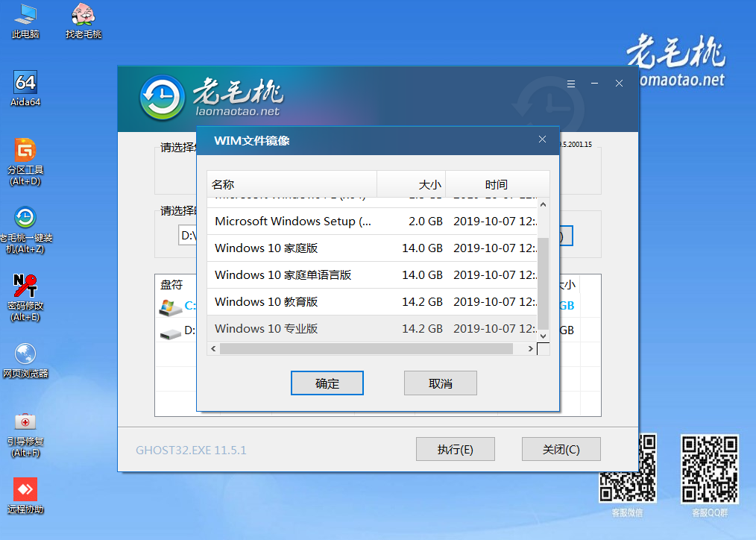Screen dimensions: 756x540
Task: Open the 此电脑 desktop icon
Action: coord(25,21)
